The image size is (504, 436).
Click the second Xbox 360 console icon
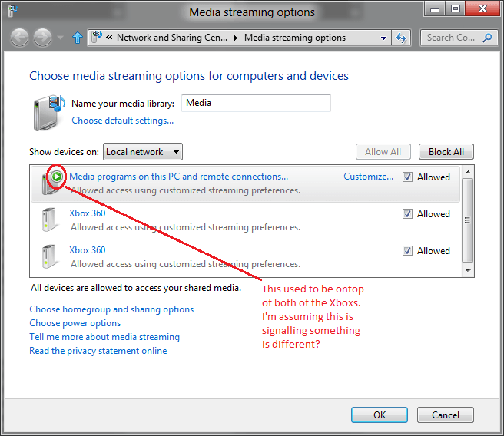click(50, 256)
